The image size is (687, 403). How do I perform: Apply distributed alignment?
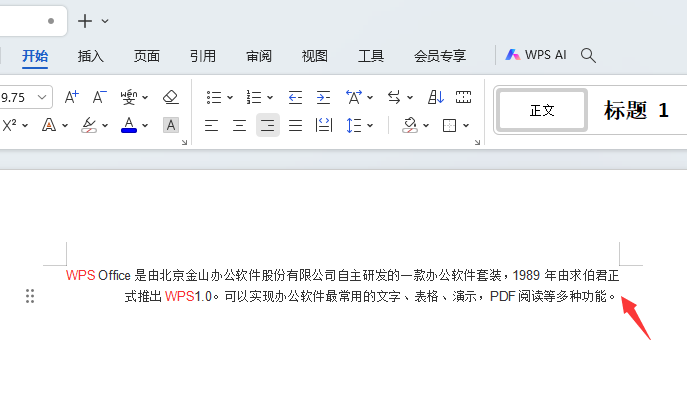(x=324, y=126)
